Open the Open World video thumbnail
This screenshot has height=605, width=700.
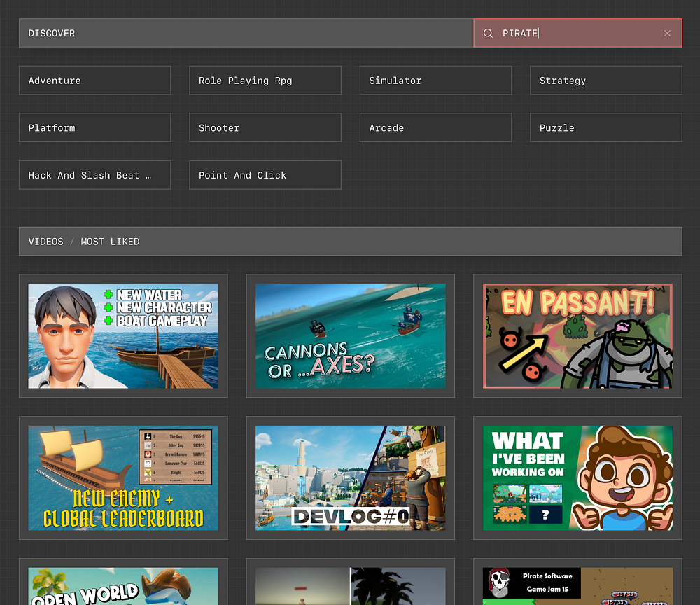123,586
